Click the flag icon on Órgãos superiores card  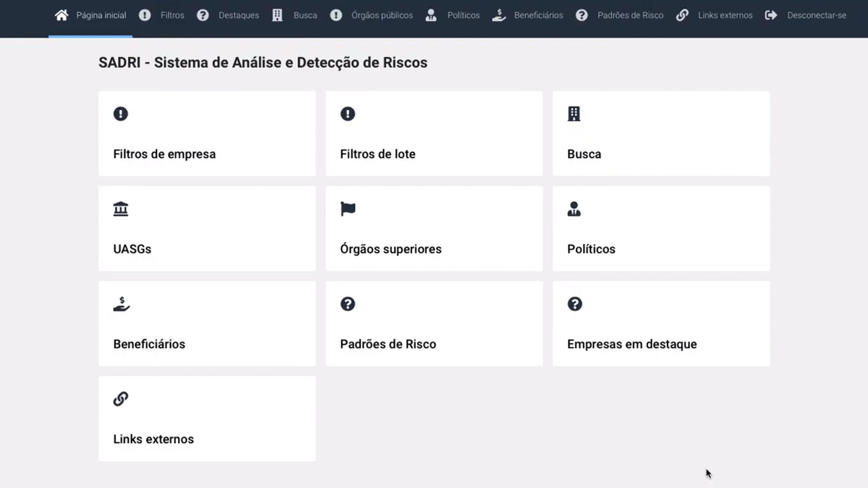(x=348, y=209)
